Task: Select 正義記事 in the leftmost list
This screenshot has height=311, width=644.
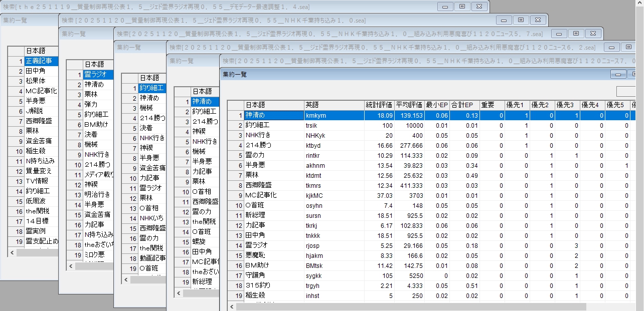Action: pos(41,61)
